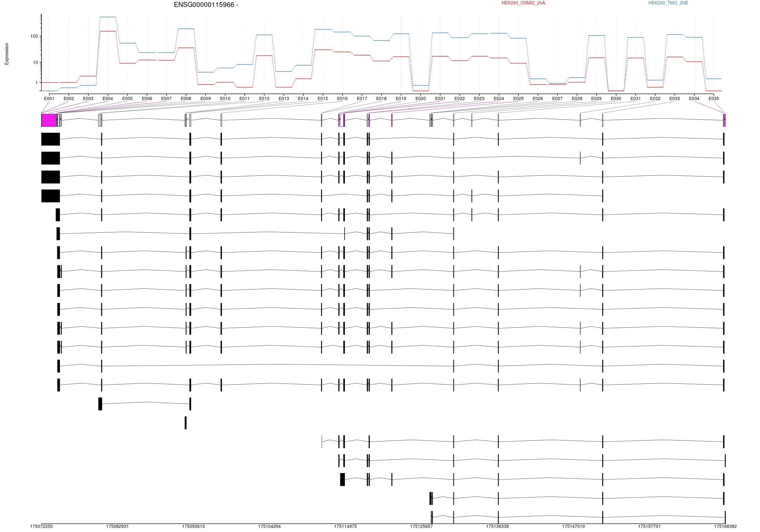The width and height of the screenshot is (760, 532).
Task: Click the exon label E024
Action: pos(499,99)
